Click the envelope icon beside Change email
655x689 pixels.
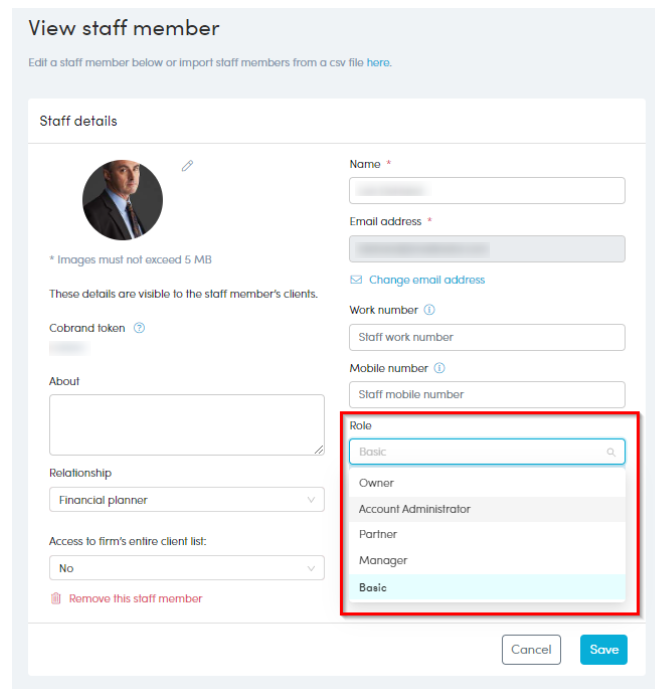(356, 280)
